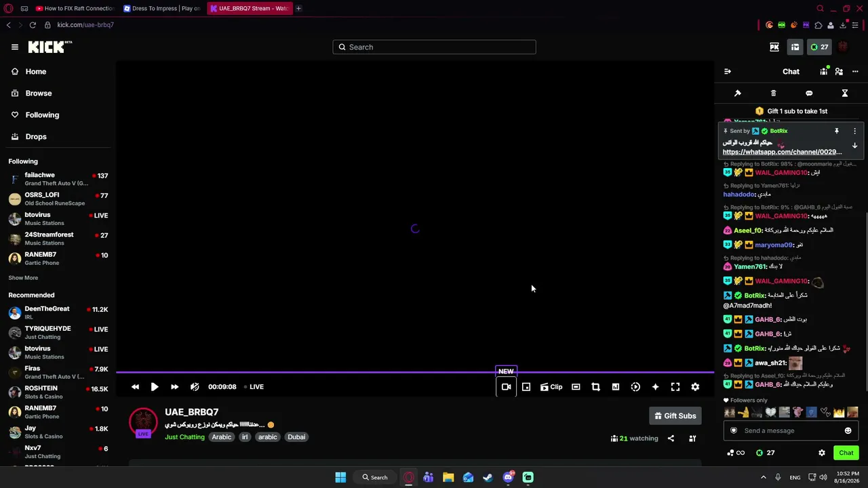Click the icon right of the share button

point(692,439)
